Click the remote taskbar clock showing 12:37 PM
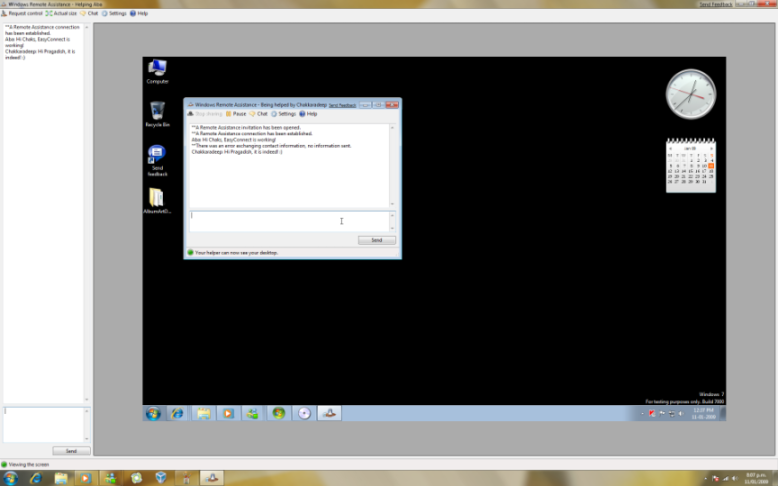This screenshot has height=486, width=778. coord(704,414)
